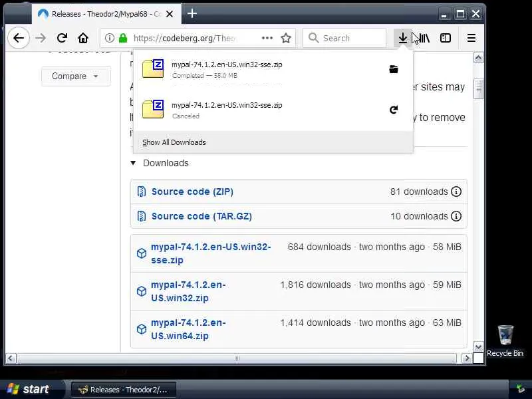Click the '1,816 downloads' text

(x=315, y=285)
